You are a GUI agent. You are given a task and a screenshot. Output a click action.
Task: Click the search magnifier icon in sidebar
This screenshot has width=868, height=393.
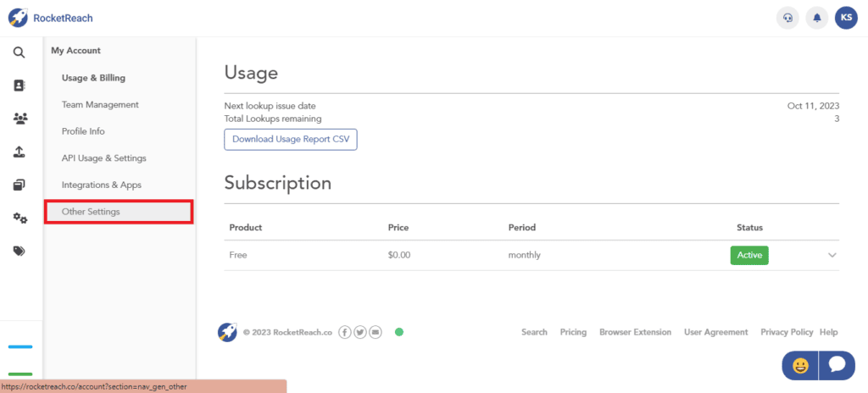19,53
